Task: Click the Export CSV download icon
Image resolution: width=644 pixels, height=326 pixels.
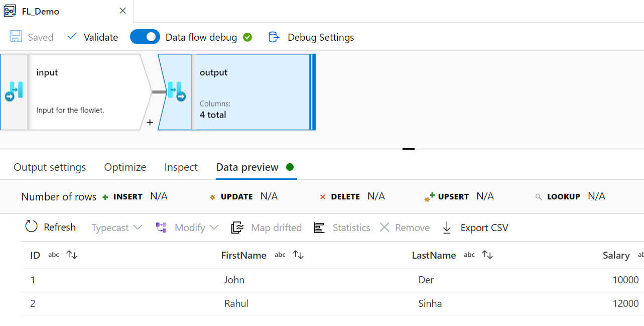Action: [x=447, y=228]
